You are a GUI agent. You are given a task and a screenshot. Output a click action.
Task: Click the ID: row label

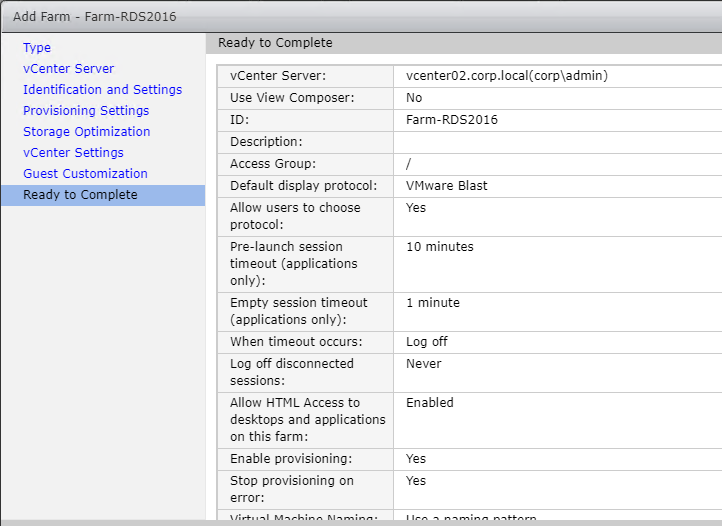tap(239, 120)
